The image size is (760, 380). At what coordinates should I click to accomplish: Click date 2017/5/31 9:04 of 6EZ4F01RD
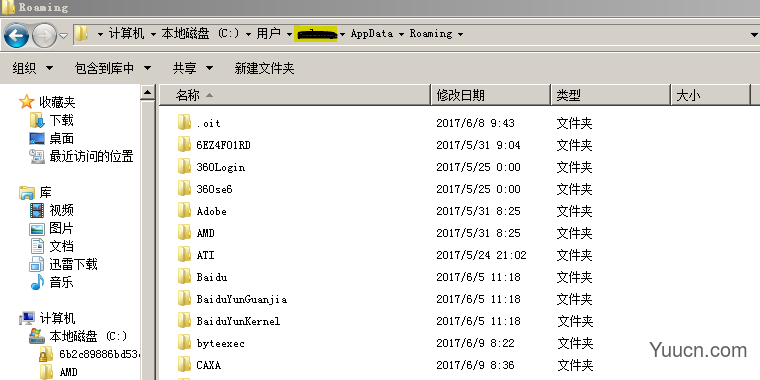(x=478, y=145)
